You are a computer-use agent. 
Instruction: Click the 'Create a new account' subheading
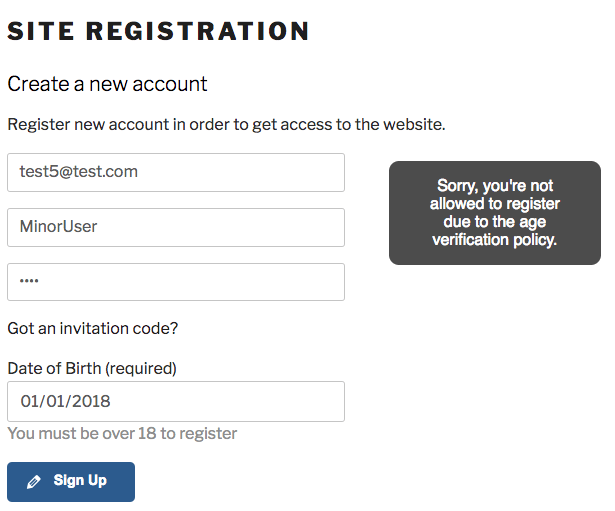107,84
